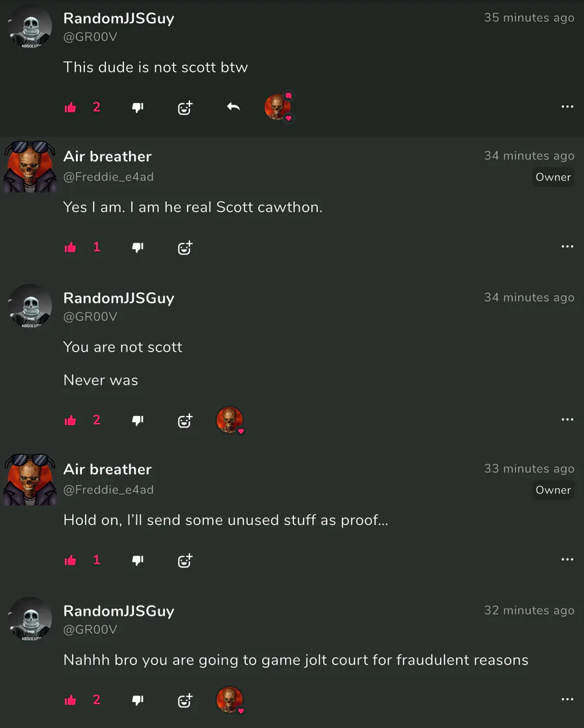Dislike the "This dude is not scott btw" comment

click(x=138, y=108)
